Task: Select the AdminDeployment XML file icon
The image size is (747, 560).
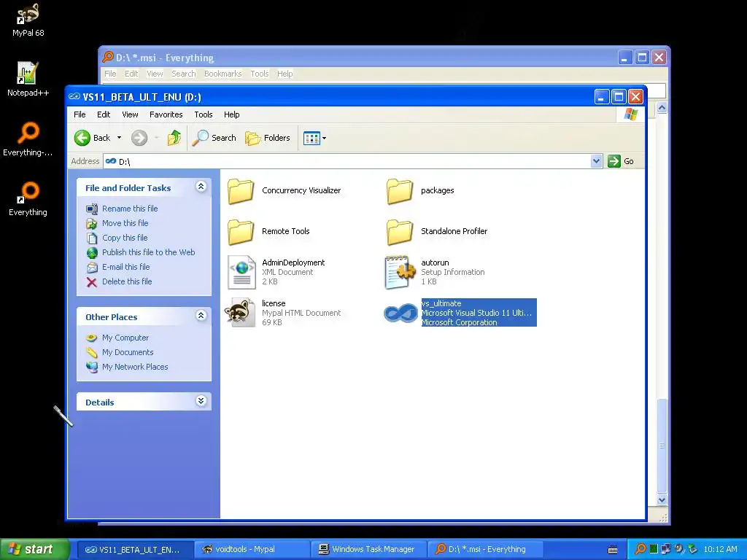Action: (241, 273)
